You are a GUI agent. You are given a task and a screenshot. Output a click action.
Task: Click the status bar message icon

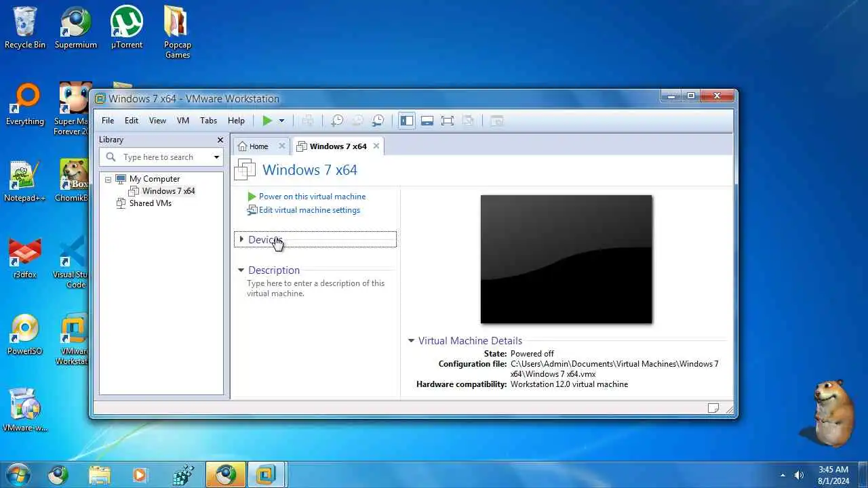[x=713, y=408]
